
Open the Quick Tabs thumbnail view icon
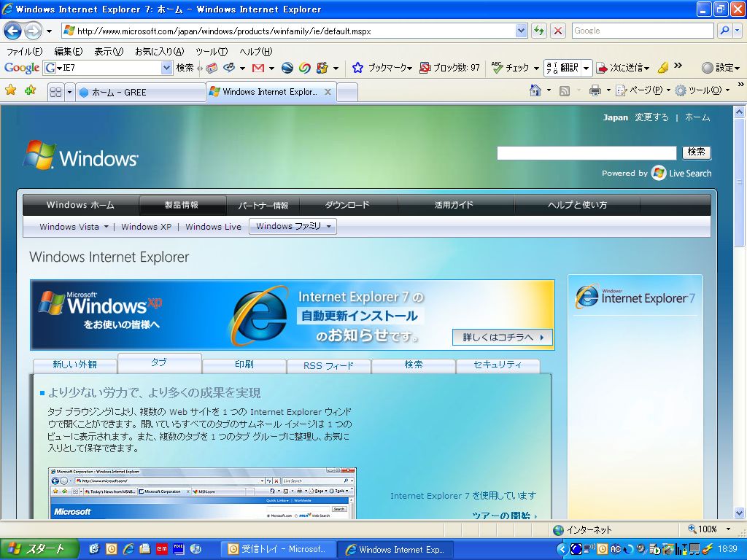tap(55, 92)
